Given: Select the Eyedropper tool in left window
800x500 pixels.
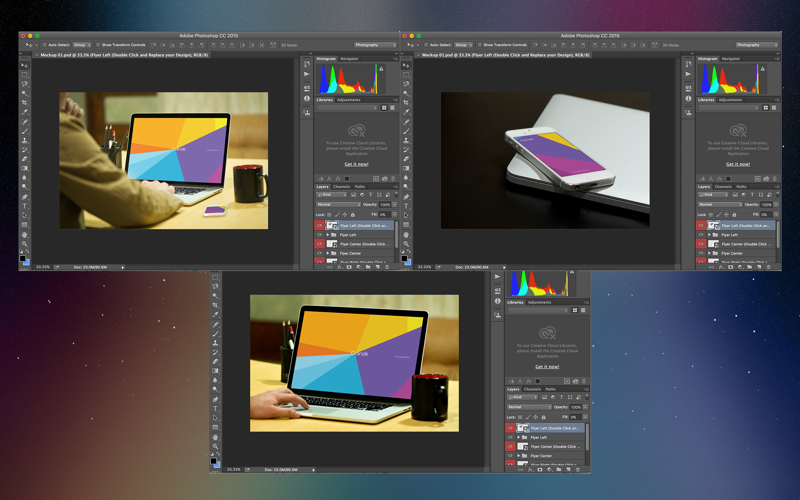Looking at the screenshot, I should (x=24, y=112).
